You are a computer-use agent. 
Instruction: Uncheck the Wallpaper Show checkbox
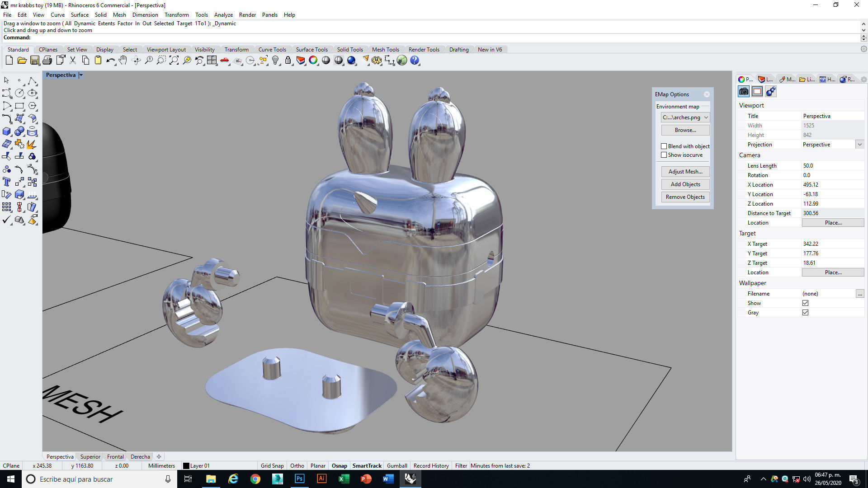(805, 303)
